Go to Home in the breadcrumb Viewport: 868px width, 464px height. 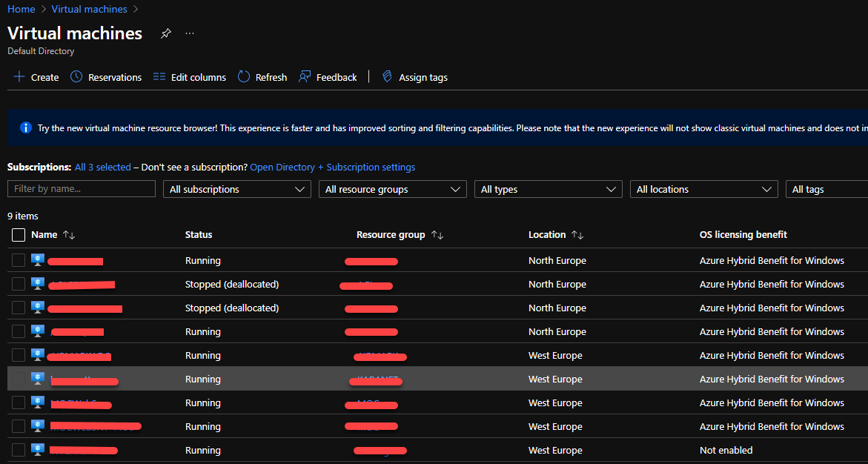pos(21,9)
